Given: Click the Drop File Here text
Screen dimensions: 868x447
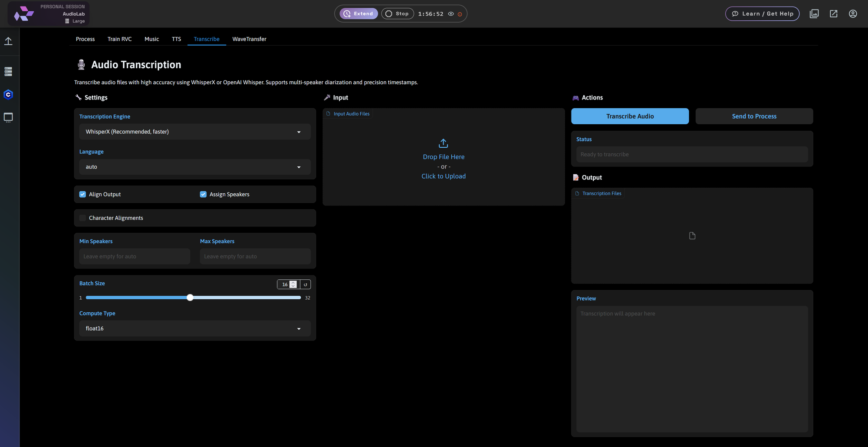Looking at the screenshot, I should [444, 157].
